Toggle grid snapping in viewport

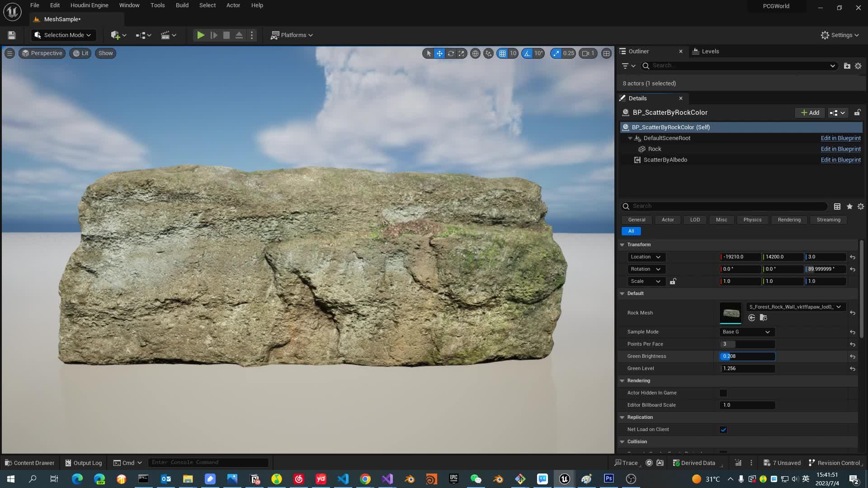(502, 53)
